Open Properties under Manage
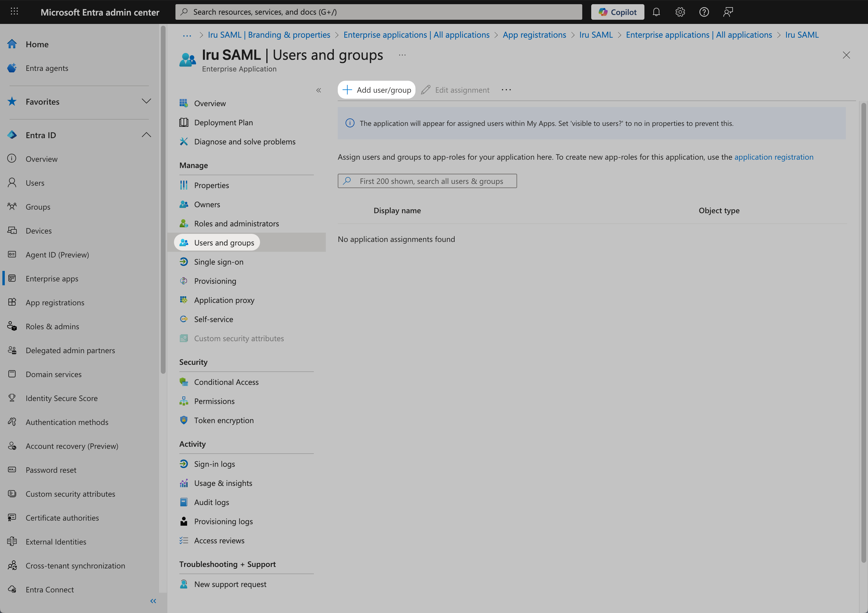 tap(211, 185)
